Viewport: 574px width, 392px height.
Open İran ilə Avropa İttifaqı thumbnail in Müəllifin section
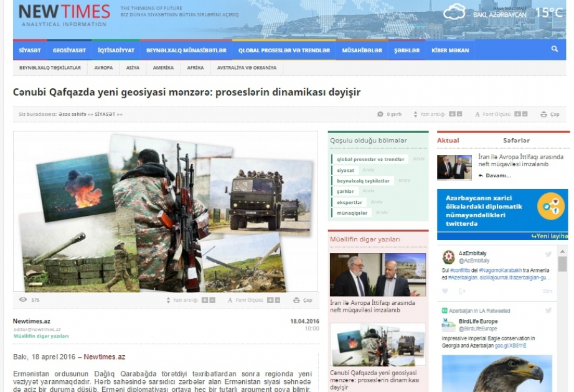(378, 274)
